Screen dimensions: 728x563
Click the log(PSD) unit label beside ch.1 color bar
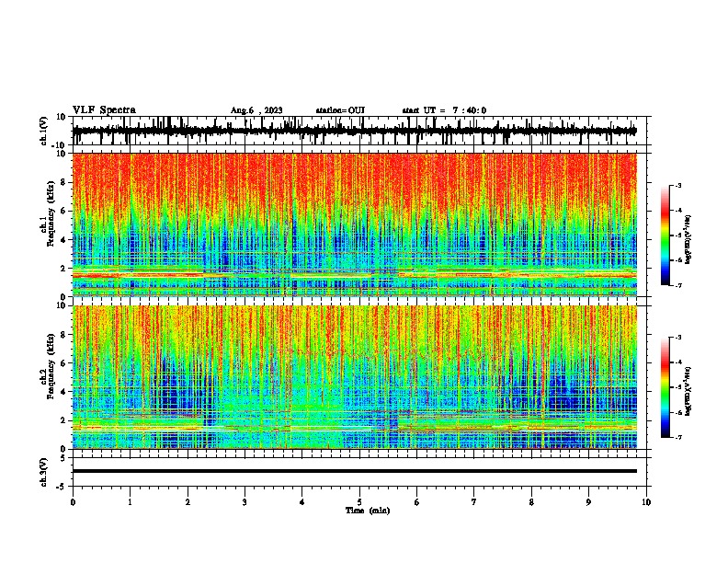click(x=688, y=240)
